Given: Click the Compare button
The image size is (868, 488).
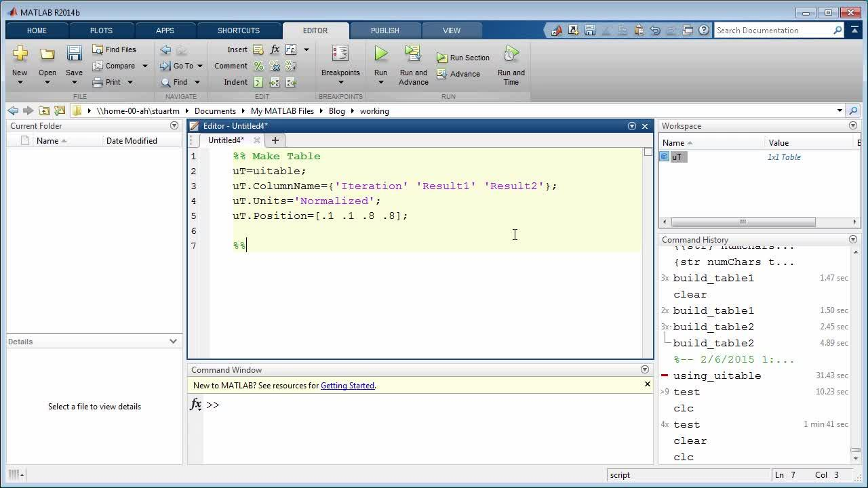Looking at the screenshot, I should (114, 66).
